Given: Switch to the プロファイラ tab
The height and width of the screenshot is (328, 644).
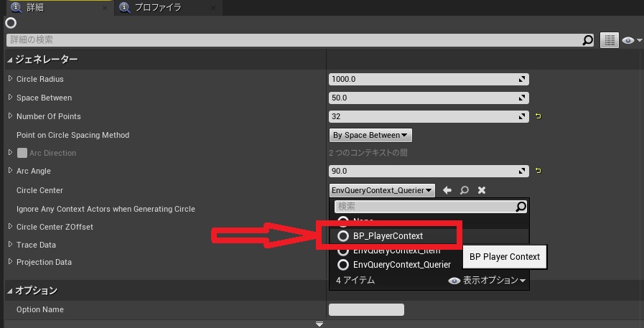Looking at the screenshot, I should pyautogui.click(x=158, y=7).
